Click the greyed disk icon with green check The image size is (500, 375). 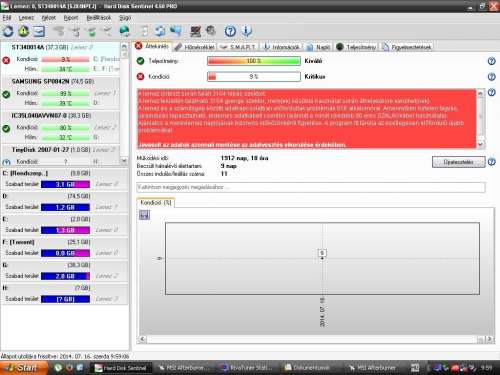coord(91,31)
